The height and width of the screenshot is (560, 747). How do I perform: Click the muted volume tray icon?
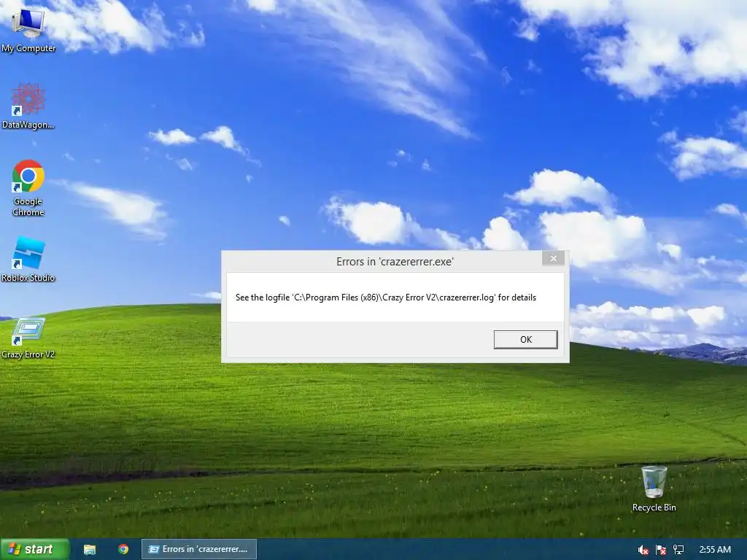point(643,550)
